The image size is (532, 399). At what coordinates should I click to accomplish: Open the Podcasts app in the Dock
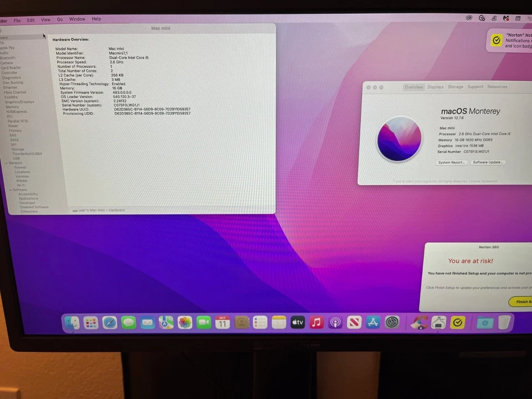tap(335, 322)
